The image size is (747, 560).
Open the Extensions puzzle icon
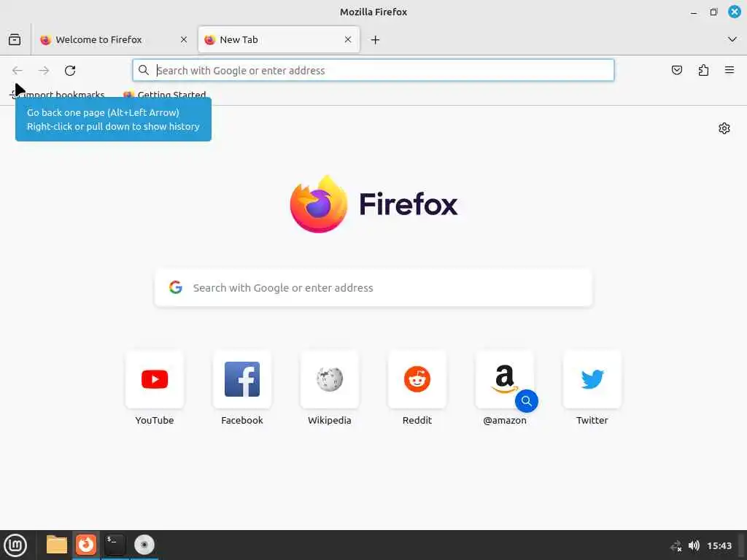(703, 71)
